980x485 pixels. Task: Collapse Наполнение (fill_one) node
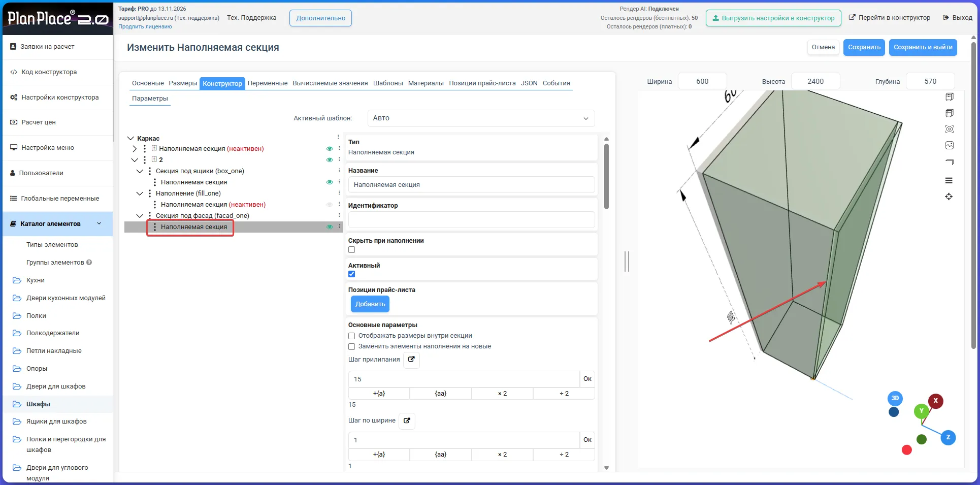[140, 193]
